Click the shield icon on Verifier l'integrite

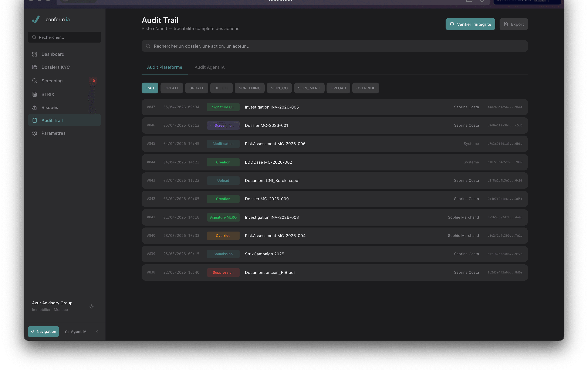click(452, 24)
